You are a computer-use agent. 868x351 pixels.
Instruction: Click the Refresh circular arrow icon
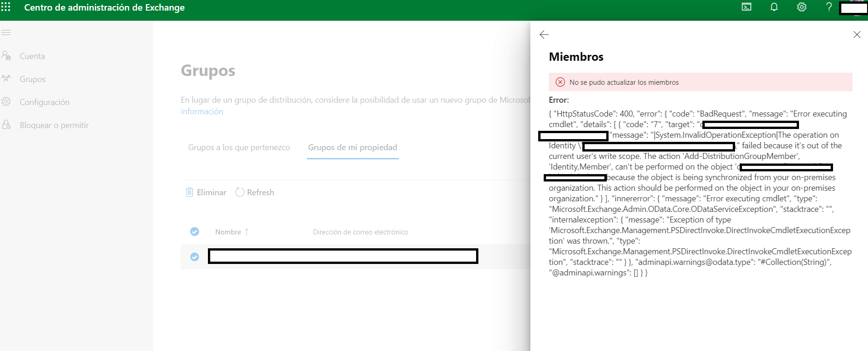click(x=240, y=192)
